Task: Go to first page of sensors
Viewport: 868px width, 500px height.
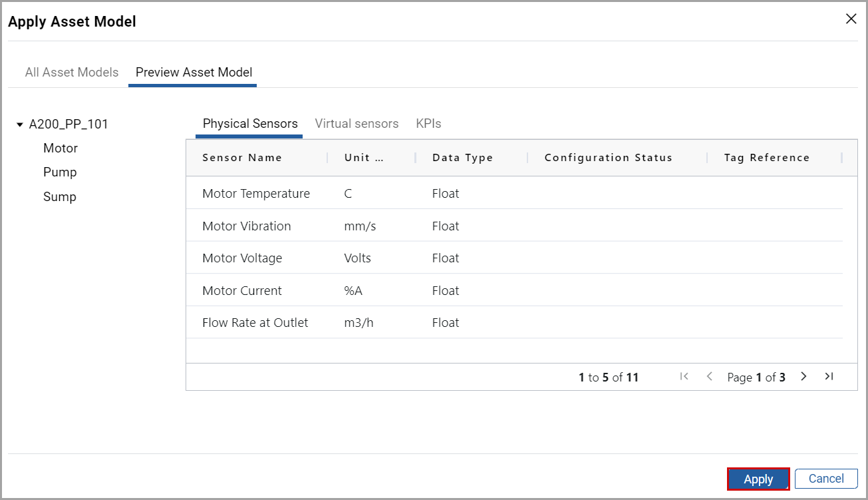Action: click(x=684, y=377)
